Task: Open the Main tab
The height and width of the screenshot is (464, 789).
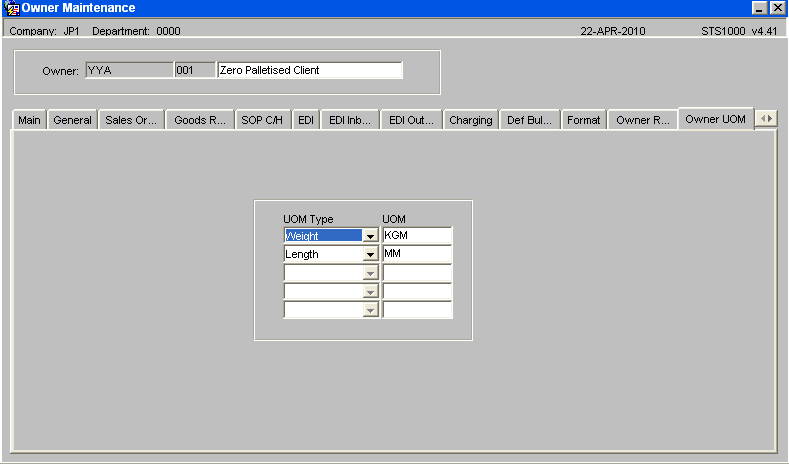Action: point(29,120)
